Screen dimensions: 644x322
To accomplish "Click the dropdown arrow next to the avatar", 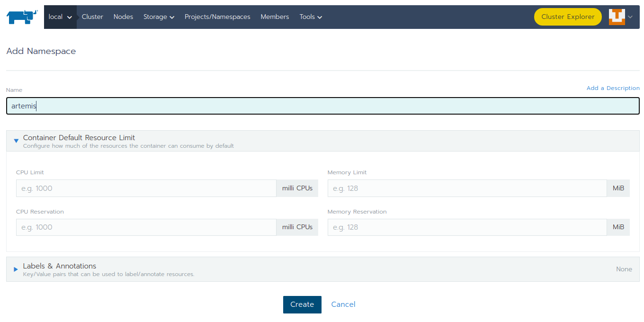I will click(x=630, y=16).
